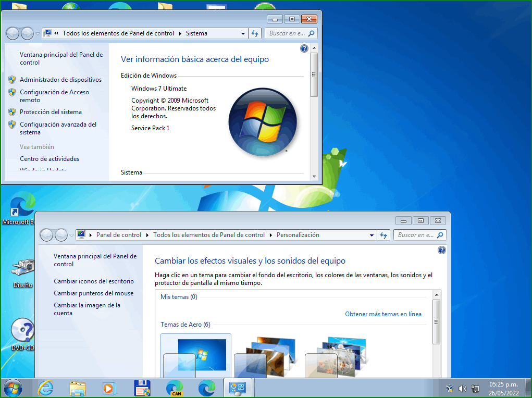Open Cambiar punteros del mouse
Screen dimensions: 532x398
(x=94, y=293)
